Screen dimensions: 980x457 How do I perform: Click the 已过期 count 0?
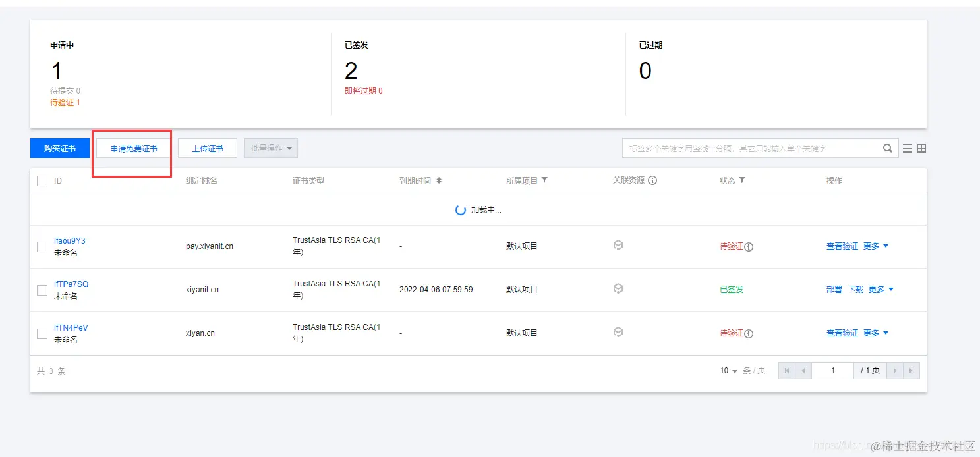click(x=645, y=70)
